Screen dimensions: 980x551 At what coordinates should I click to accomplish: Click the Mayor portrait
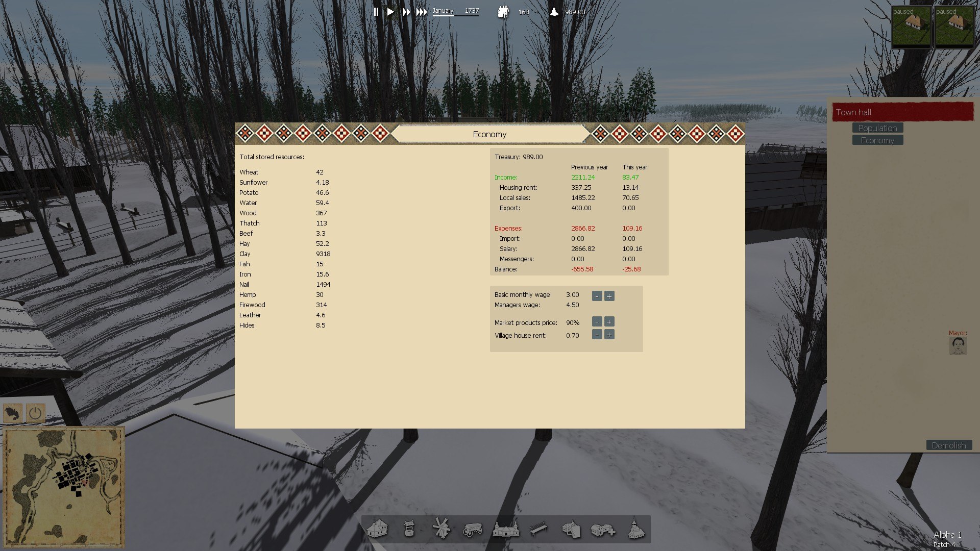(x=958, y=345)
